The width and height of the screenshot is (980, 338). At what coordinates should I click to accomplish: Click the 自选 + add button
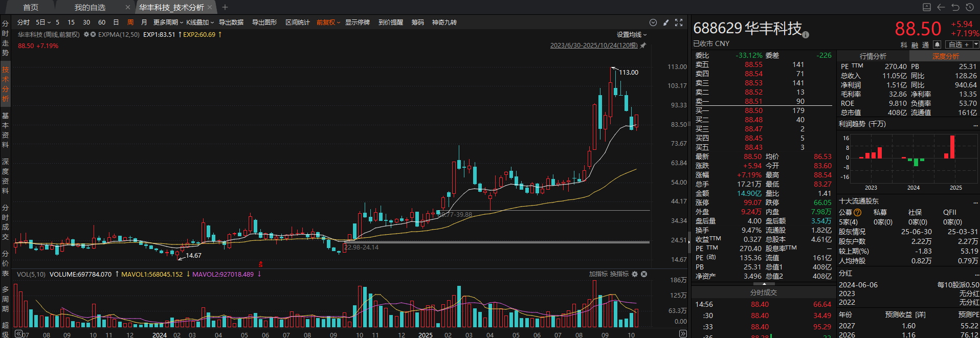coord(959,44)
